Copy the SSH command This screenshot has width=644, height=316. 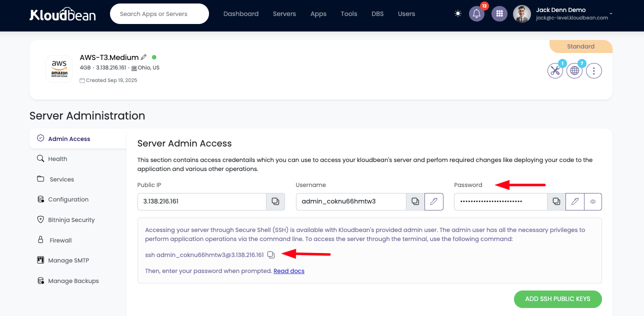271,255
